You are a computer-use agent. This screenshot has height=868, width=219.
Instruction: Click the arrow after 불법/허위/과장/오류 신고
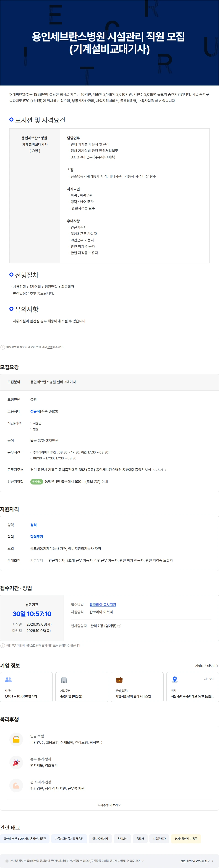[x=213, y=861]
